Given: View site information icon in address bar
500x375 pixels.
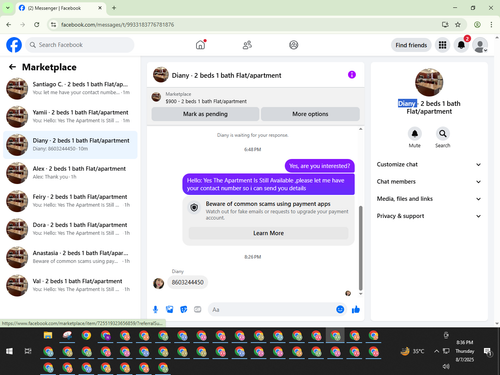Looking at the screenshot, I should click(x=53, y=25).
